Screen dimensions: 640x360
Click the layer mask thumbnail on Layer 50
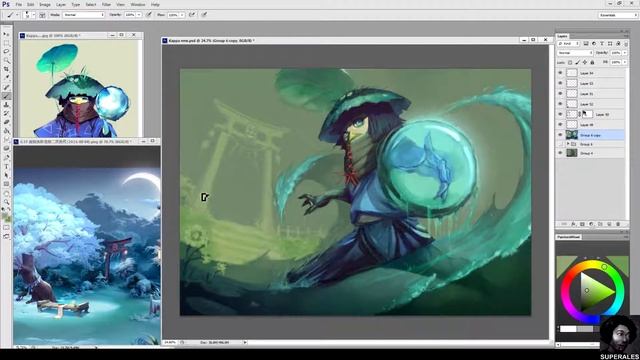pos(587,114)
